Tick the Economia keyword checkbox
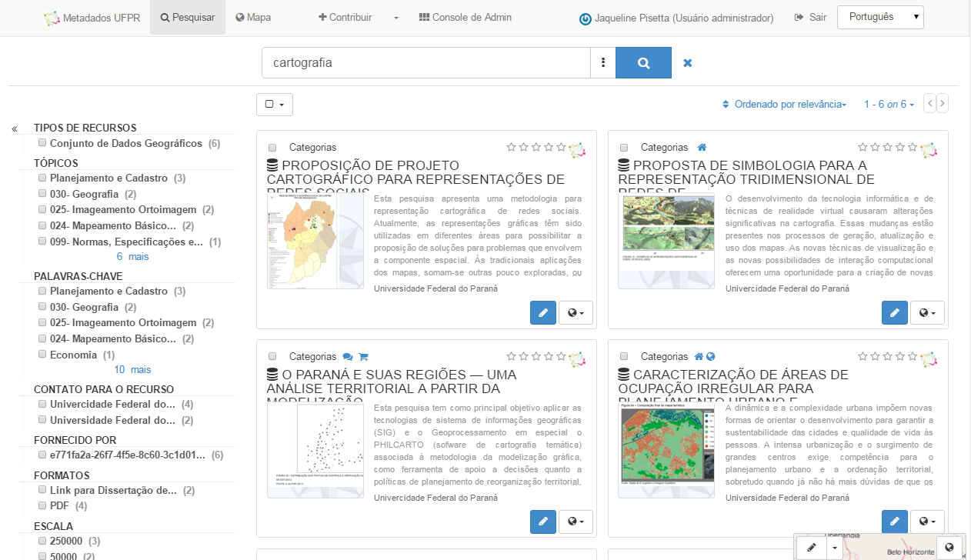Screen dimensions: 971x560 pos(42,355)
